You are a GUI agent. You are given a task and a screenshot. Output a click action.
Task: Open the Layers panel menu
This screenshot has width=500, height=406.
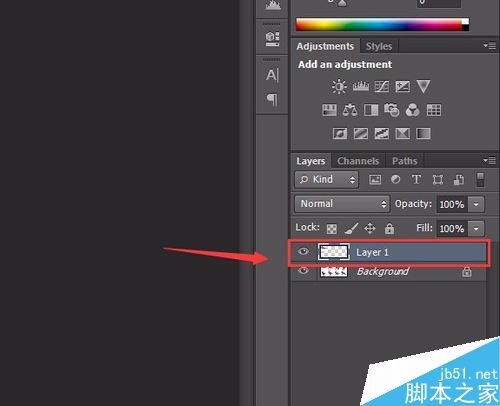pyautogui.click(x=489, y=161)
